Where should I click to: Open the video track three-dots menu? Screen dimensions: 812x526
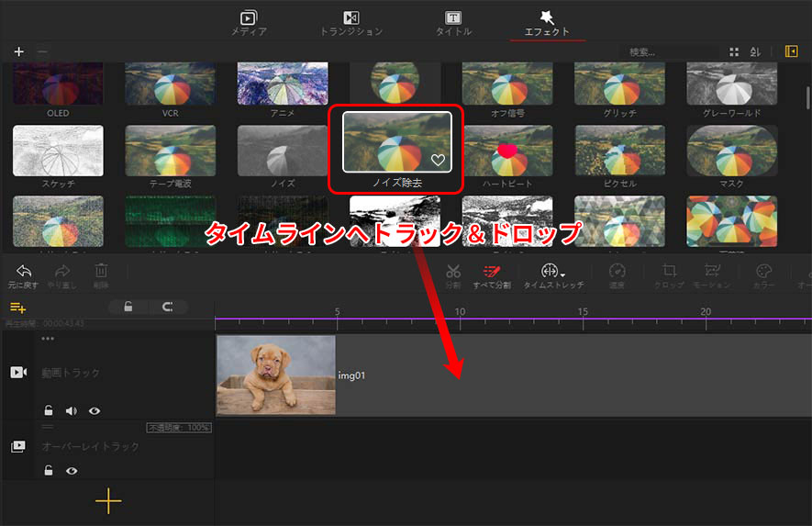(x=48, y=339)
